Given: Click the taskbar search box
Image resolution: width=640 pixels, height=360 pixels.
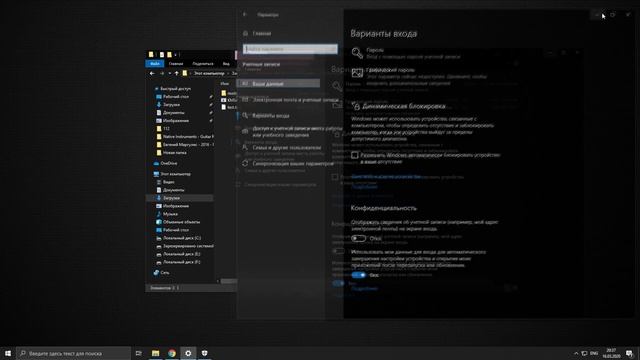Looking at the screenshot, I should [x=74, y=353].
